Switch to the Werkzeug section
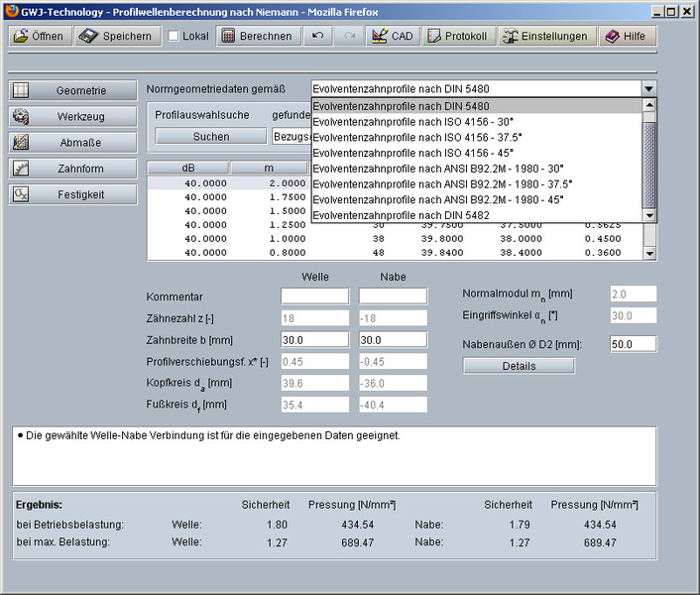700x595 pixels. 72,117
